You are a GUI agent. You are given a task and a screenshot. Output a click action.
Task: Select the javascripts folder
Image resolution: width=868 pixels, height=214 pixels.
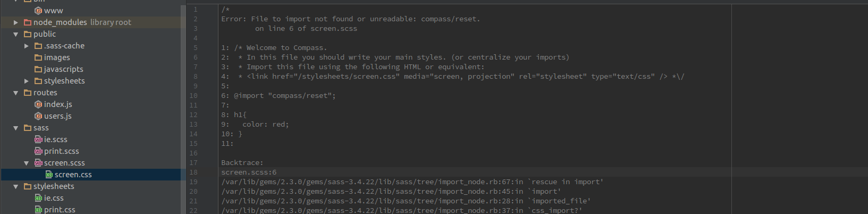63,69
